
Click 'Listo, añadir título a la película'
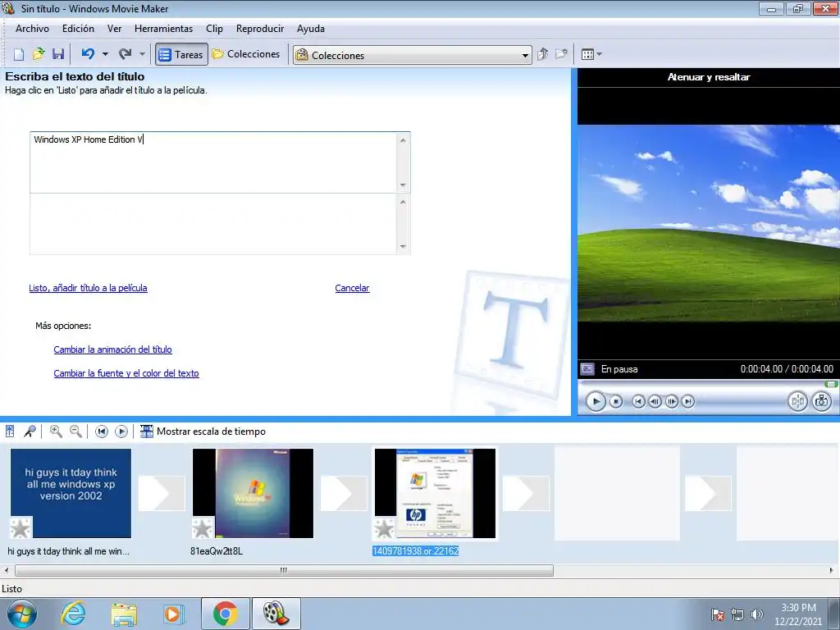point(88,288)
